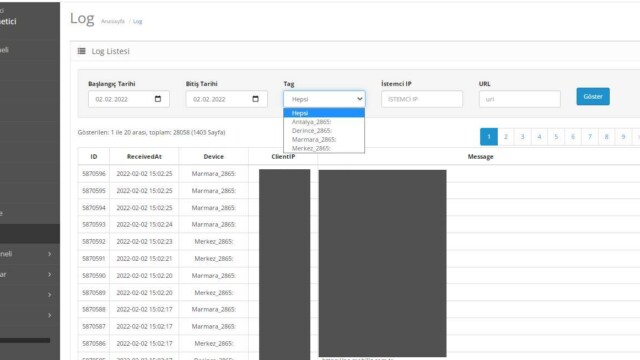Viewport: 640px width, 360px height.
Task: Click the Göster button
Action: click(x=593, y=96)
